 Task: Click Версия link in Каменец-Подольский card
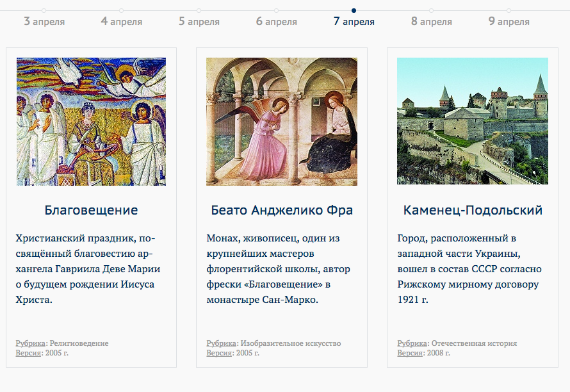[409, 353]
